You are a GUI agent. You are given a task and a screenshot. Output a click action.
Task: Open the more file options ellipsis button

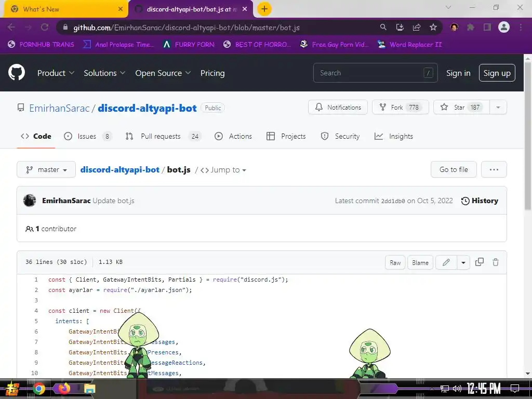[x=494, y=169]
